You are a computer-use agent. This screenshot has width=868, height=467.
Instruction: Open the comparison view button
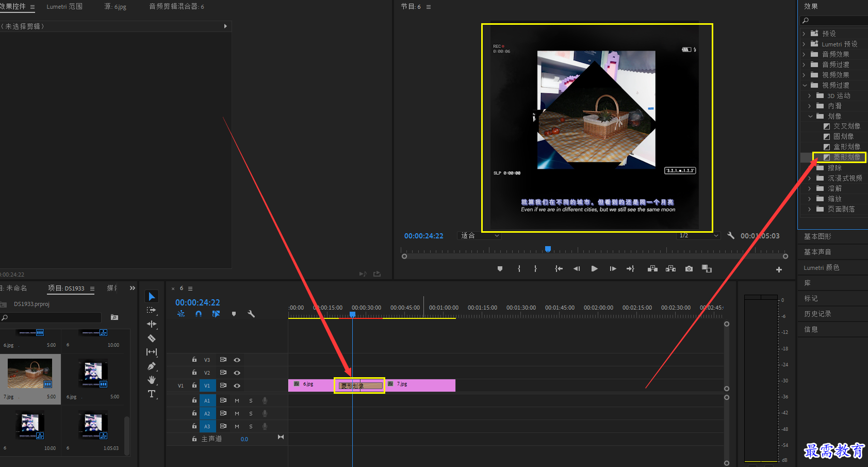coord(707,269)
